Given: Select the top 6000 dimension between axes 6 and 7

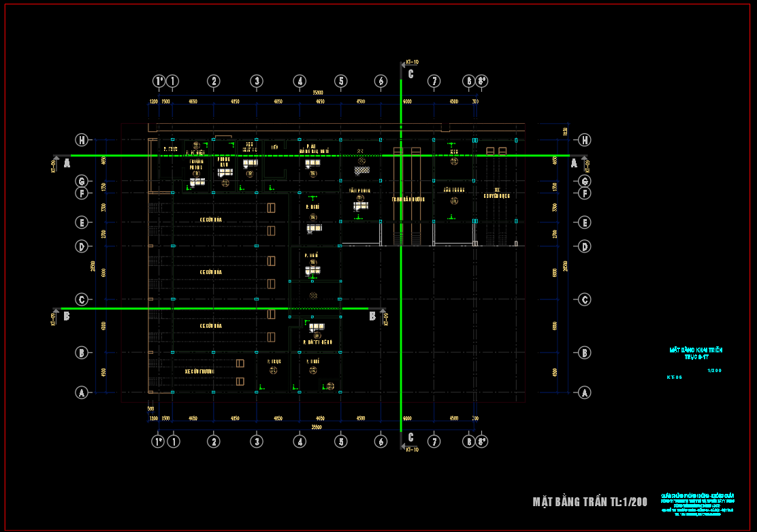Looking at the screenshot, I should pyautogui.click(x=408, y=101).
